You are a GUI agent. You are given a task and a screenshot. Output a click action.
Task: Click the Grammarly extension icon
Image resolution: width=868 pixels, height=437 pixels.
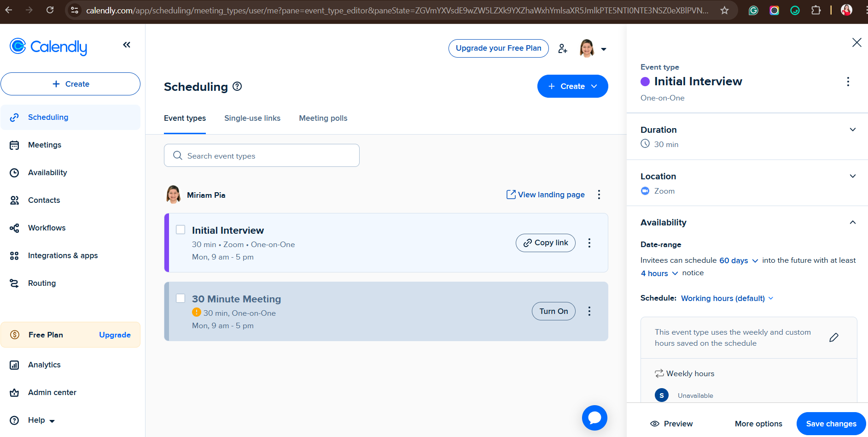click(x=753, y=10)
